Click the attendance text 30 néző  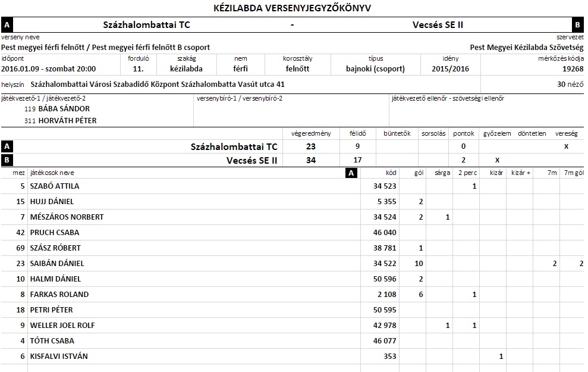(x=570, y=85)
